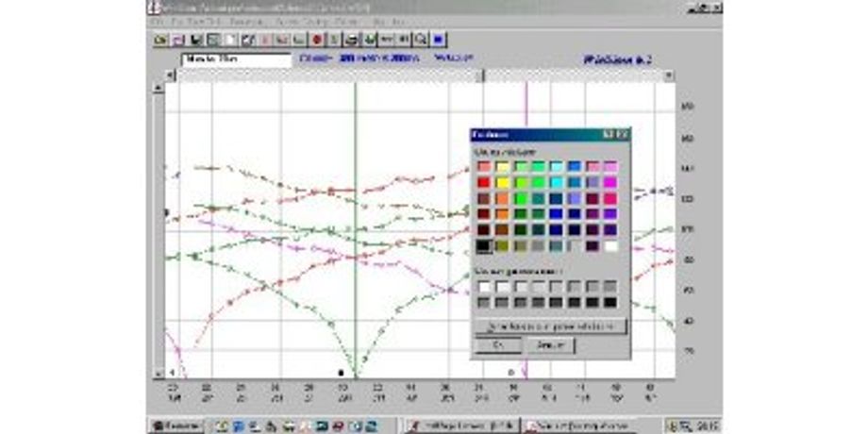Click the blue square toolbar icon

pyautogui.click(x=439, y=40)
